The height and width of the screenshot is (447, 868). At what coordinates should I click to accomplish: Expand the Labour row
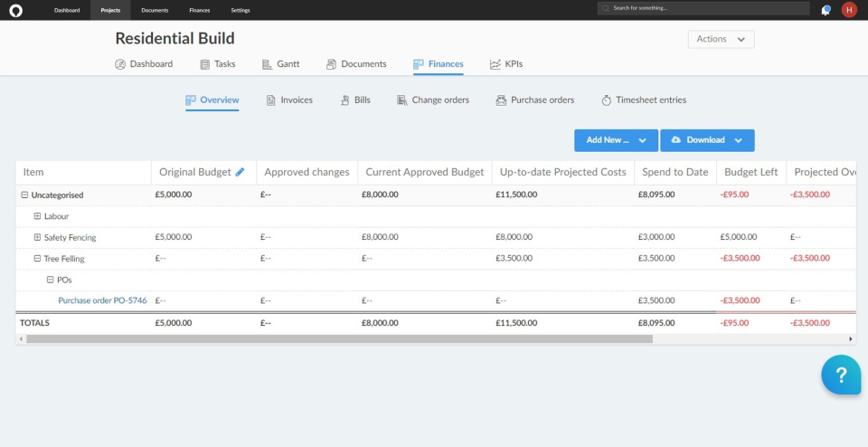(x=38, y=216)
